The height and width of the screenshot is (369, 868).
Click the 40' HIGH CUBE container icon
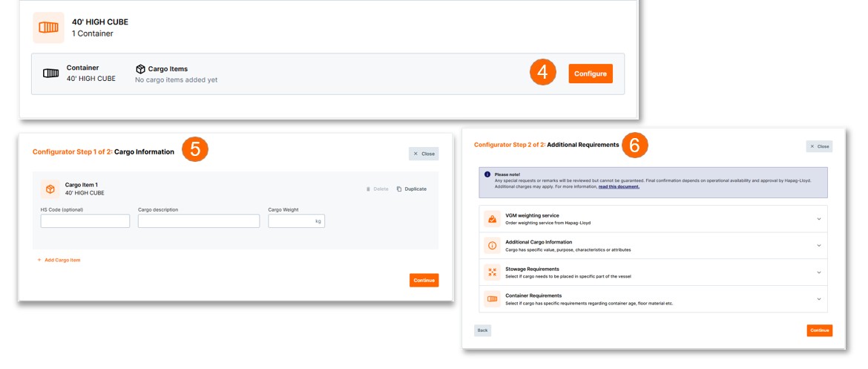click(x=48, y=27)
